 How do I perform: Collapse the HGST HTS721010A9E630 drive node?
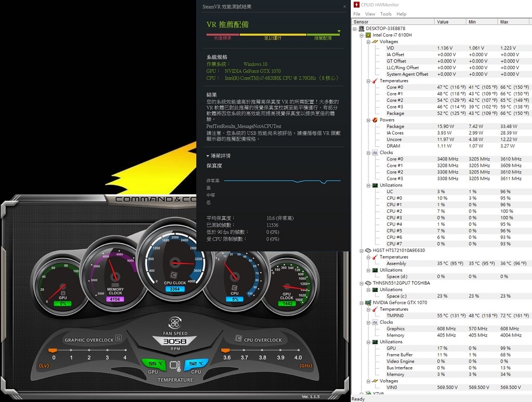point(362,250)
